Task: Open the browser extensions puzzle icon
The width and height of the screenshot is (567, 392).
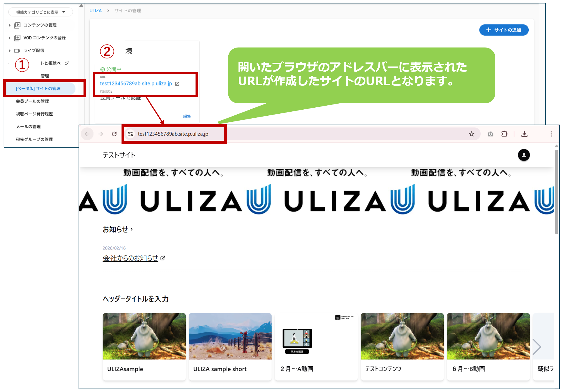Action: [x=504, y=134]
